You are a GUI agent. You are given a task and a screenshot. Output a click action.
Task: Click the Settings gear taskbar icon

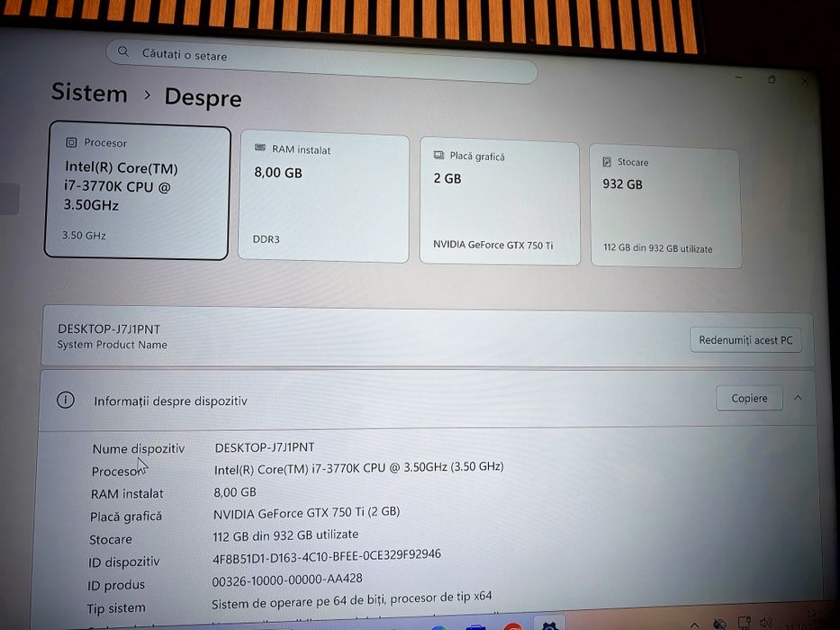[x=549, y=625]
